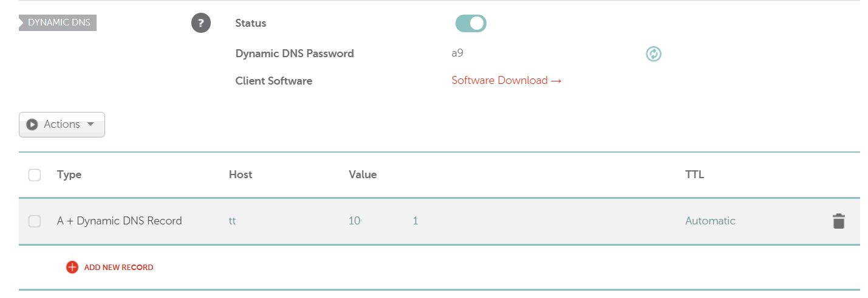The height and width of the screenshot is (298, 868).
Task: Edit the host field showing tt
Action: [x=232, y=221]
